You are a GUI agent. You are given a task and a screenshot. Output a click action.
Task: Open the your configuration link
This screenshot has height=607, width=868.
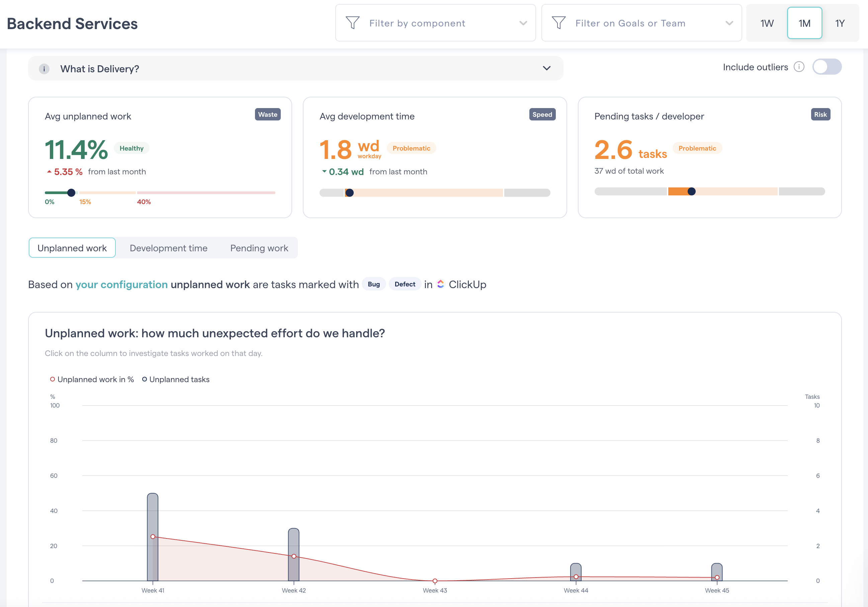coord(121,284)
